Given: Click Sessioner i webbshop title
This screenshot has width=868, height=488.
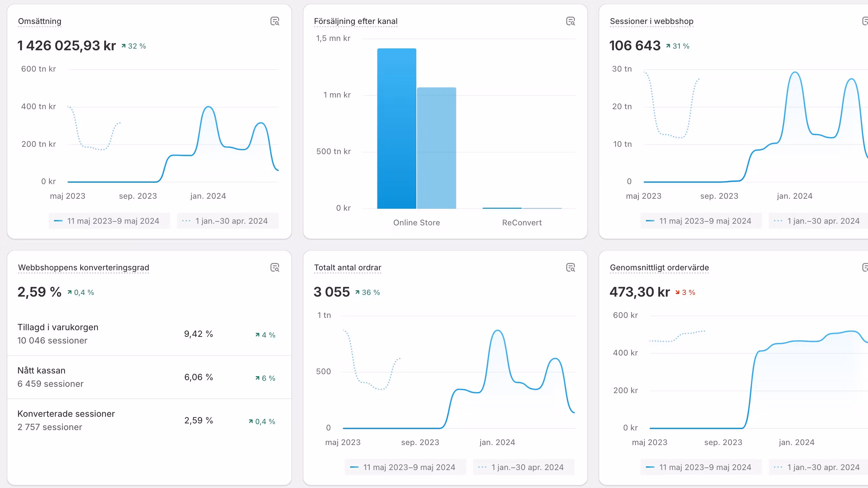Looking at the screenshot, I should [651, 21].
